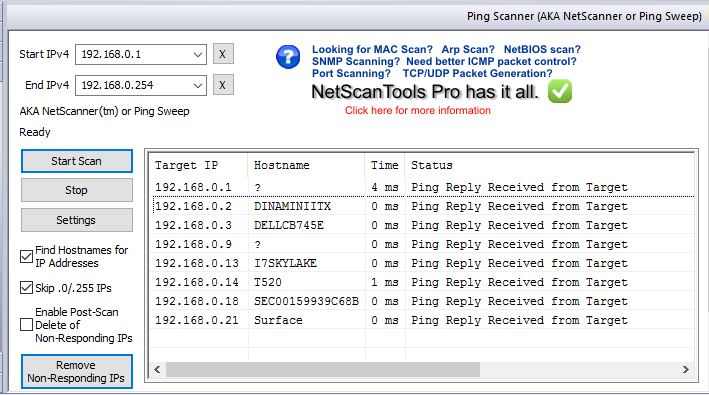Open 'Click here for more information' link
Screen dimensions: 709x395
(418, 111)
